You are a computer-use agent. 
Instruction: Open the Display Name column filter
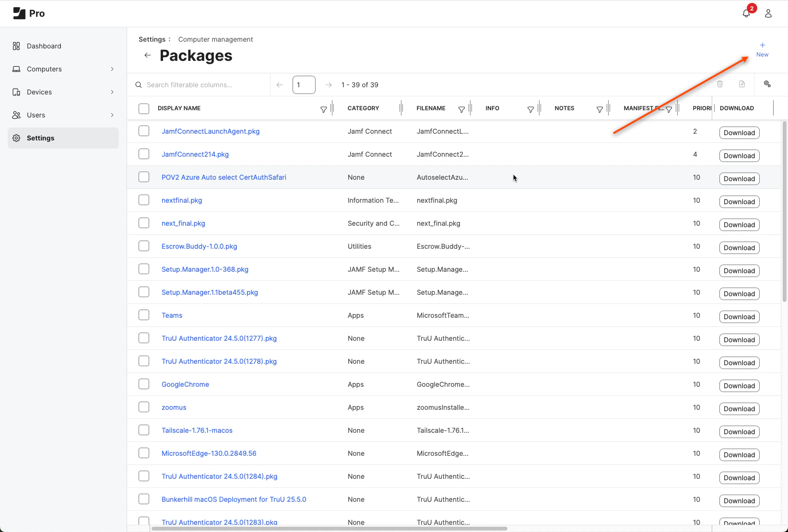(324, 110)
